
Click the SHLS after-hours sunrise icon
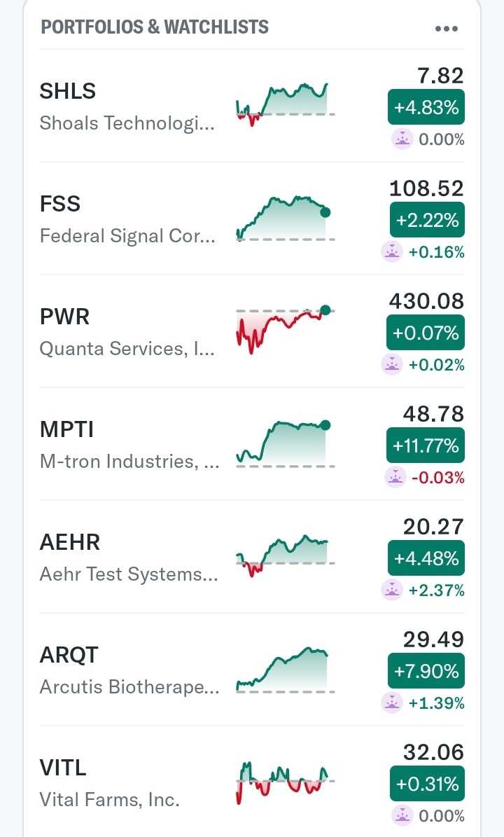402,139
